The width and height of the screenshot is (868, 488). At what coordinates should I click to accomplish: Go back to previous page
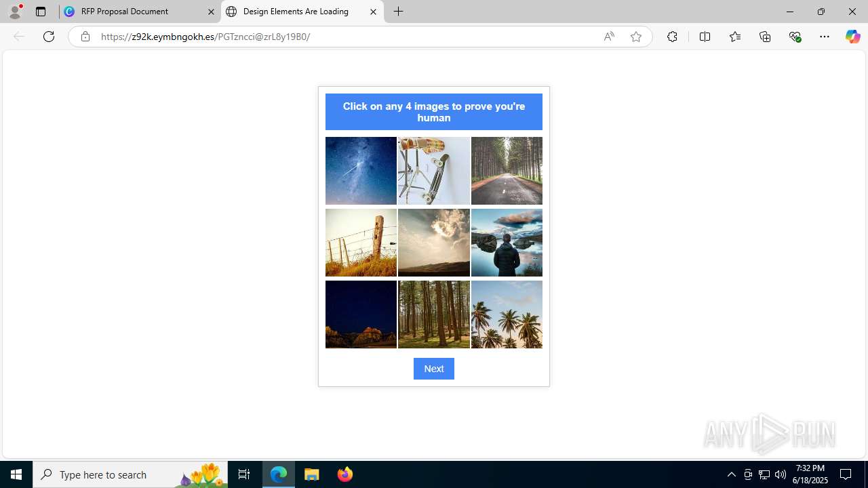coord(19,37)
